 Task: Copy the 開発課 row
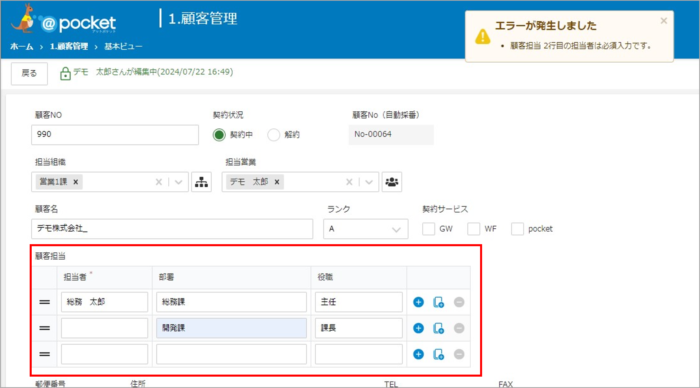[x=438, y=328]
